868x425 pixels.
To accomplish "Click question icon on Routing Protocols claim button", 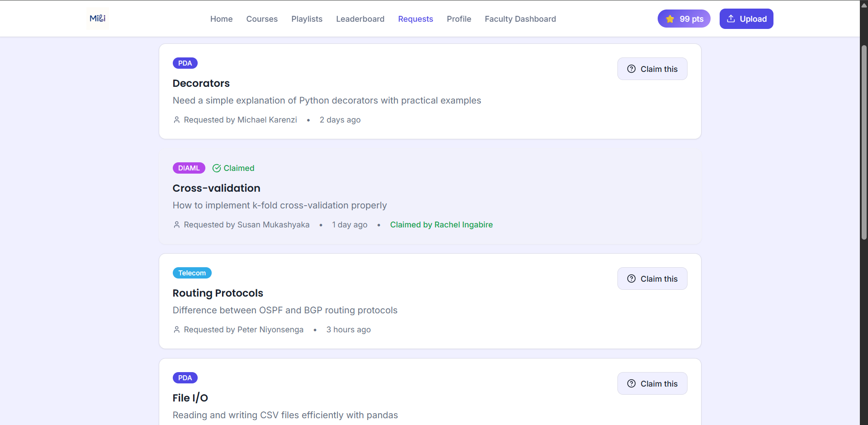I will [x=631, y=279].
